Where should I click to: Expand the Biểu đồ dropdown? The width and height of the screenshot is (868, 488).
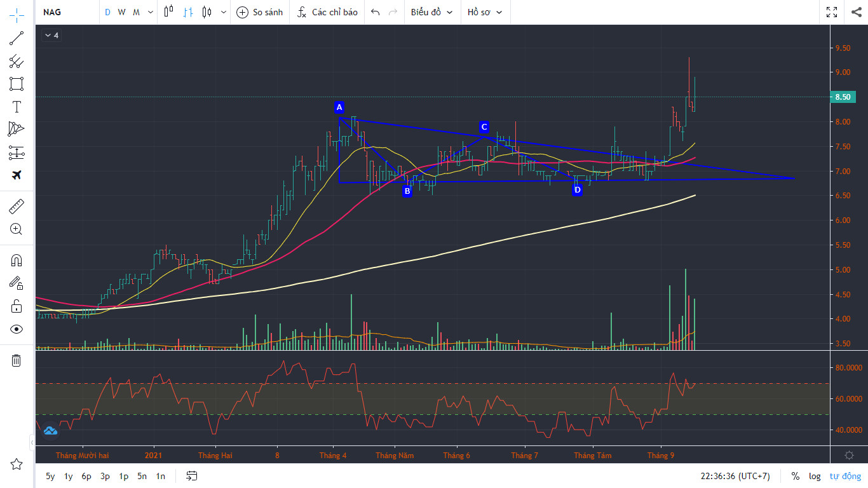[x=432, y=12]
